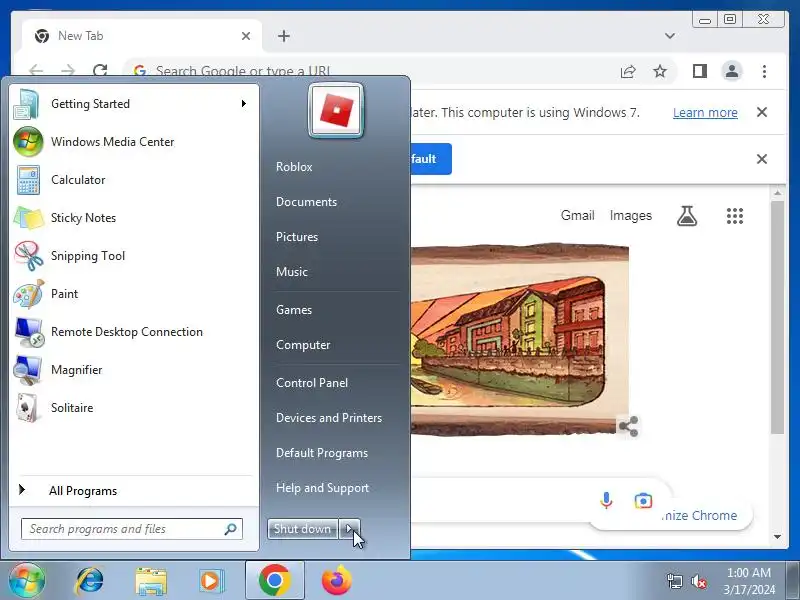Launch the Magnifier icon

(x=28, y=370)
